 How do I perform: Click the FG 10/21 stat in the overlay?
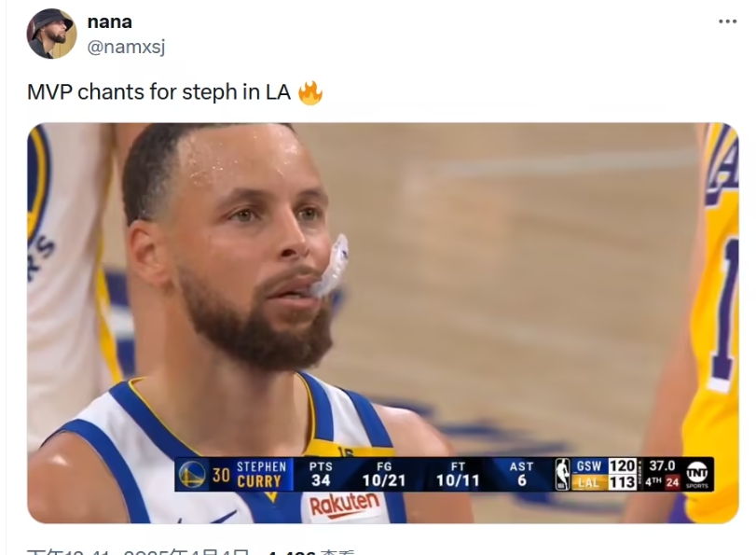point(384,474)
